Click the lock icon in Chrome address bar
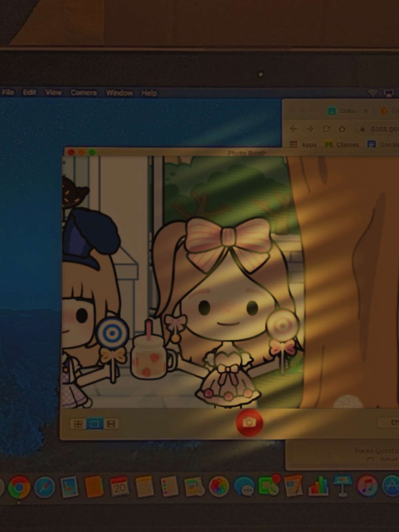This screenshot has width=399, height=532. 362,129
